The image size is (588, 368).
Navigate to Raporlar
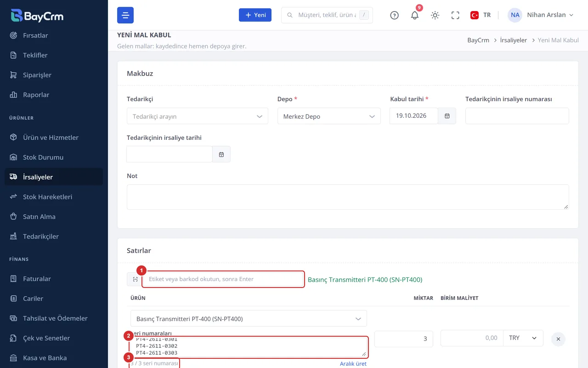[54, 95]
